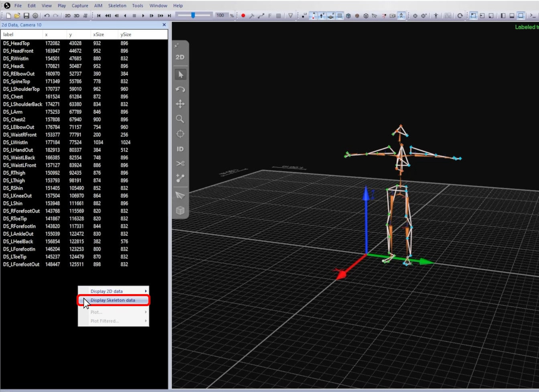The width and height of the screenshot is (539, 392).
Task: Choose Display Skeleton data from context menu
Action: coord(113,300)
